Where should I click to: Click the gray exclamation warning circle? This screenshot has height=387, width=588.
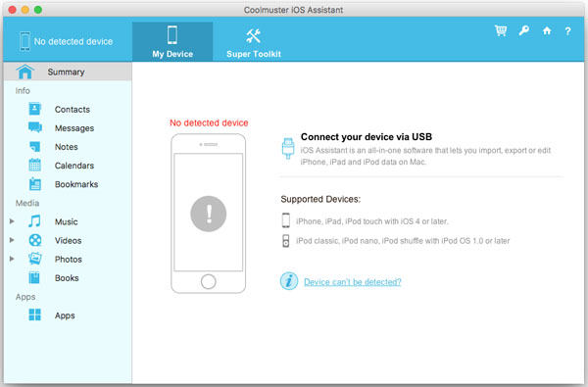click(x=208, y=214)
